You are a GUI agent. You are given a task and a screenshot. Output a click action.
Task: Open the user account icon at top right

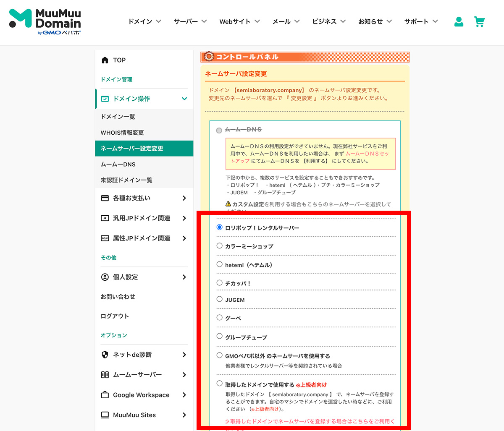coord(459,22)
